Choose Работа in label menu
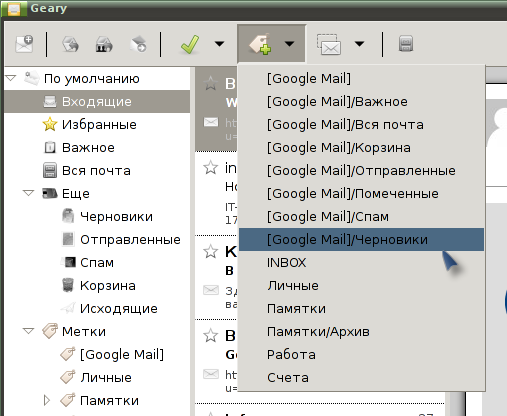 click(x=361, y=354)
